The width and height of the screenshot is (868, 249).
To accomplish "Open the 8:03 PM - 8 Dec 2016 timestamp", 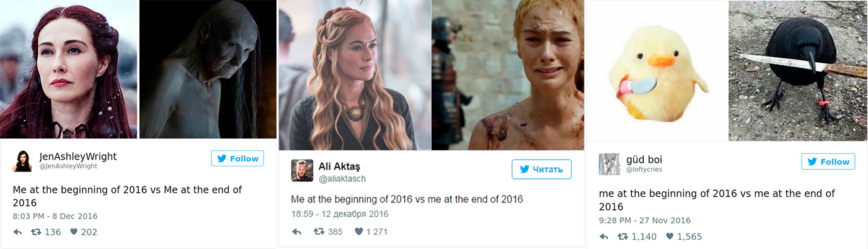I will (x=55, y=216).
